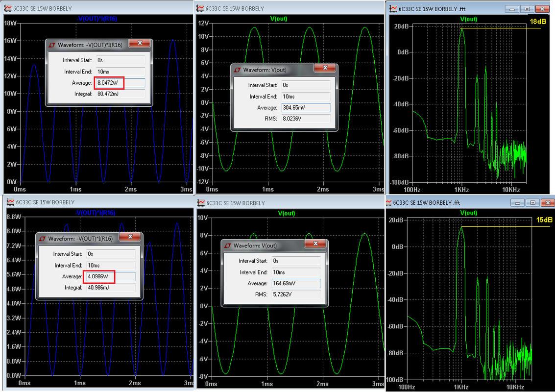The height and width of the screenshot is (392, 555).
Task: Restore the bottom-right .fft window
Action: click(532, 203)
